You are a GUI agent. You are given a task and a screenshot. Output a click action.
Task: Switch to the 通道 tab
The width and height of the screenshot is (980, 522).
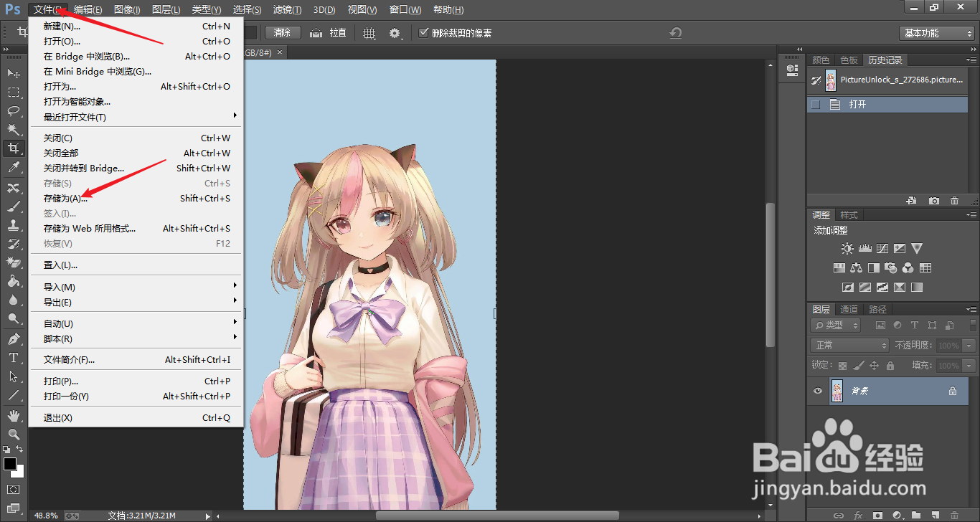pyautogui.click(x=849, y=310)
